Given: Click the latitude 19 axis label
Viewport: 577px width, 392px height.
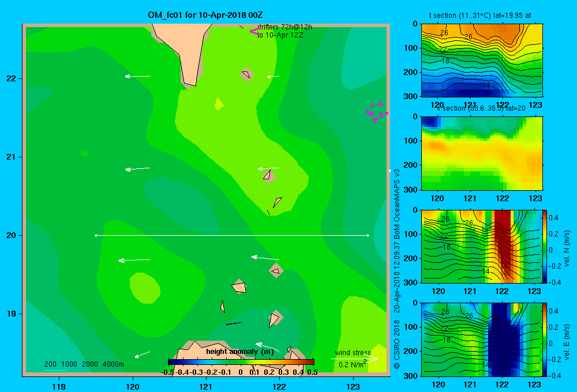Looking at the screenshot, I should pyautogui.click(x=12, y=314).
